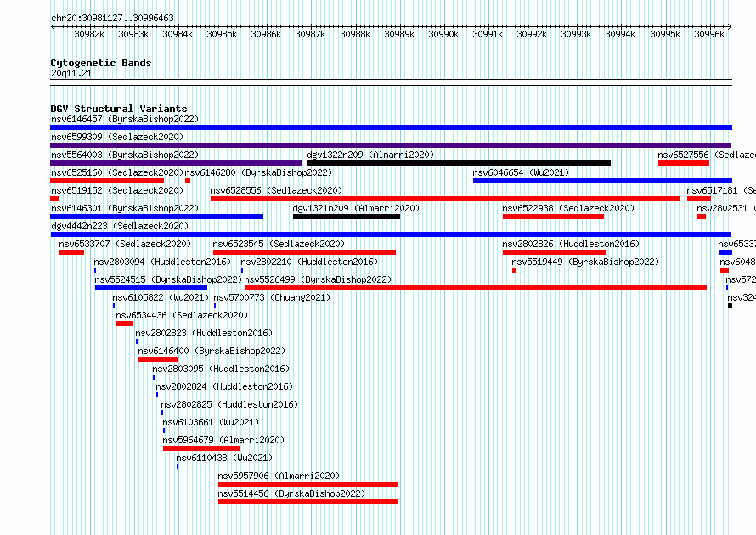Select red bar under nsv6534436
756x535 pixels.
124,324
